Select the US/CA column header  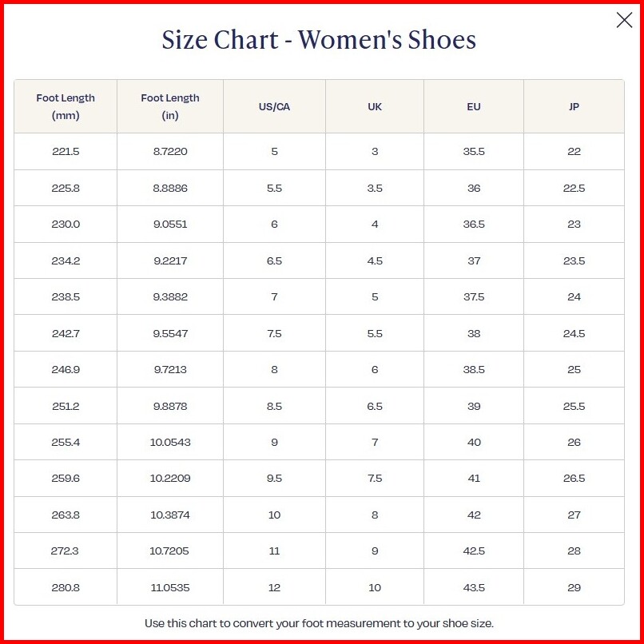[274, 107]
